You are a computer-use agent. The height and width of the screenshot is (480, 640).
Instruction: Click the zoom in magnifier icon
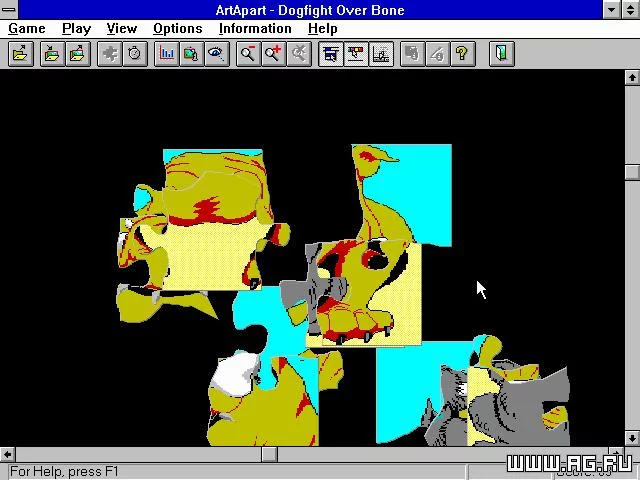(273, 53)
